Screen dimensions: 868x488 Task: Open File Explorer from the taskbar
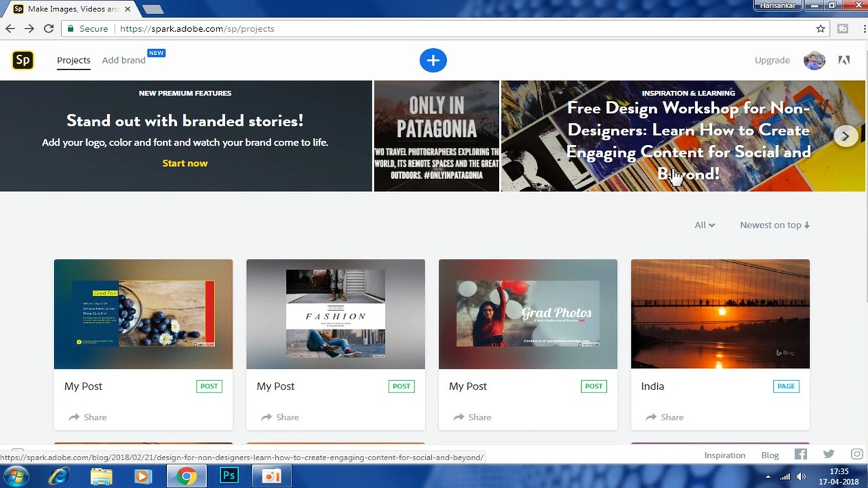coord(101,476)
